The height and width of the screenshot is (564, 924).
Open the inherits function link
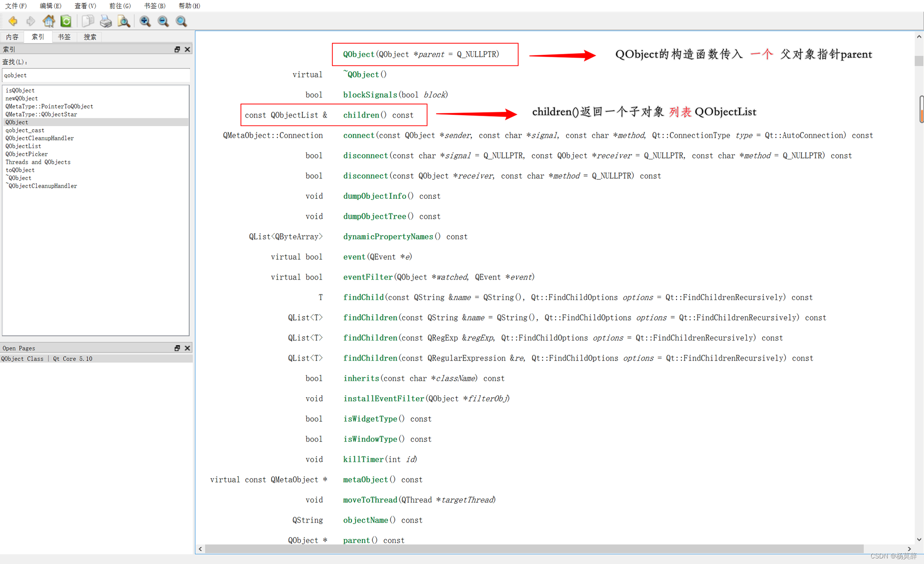pos(361,379)
